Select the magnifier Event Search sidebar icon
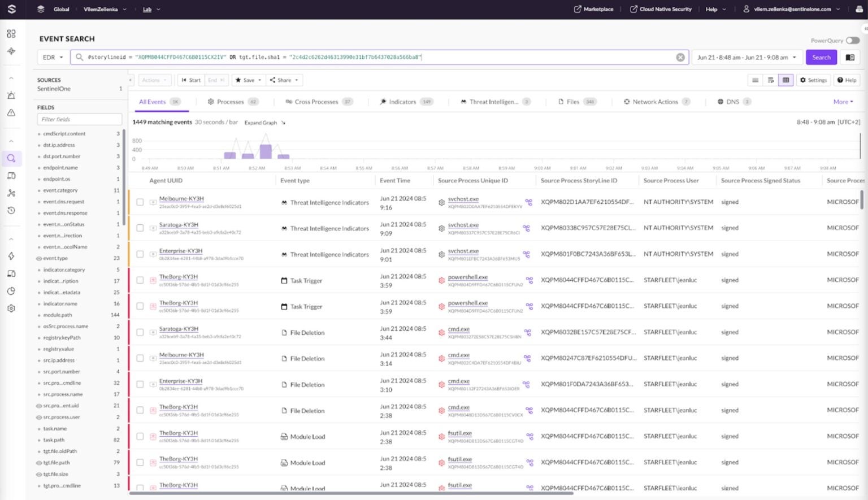Screen dimensions: 868x500 tap(11, 159)
